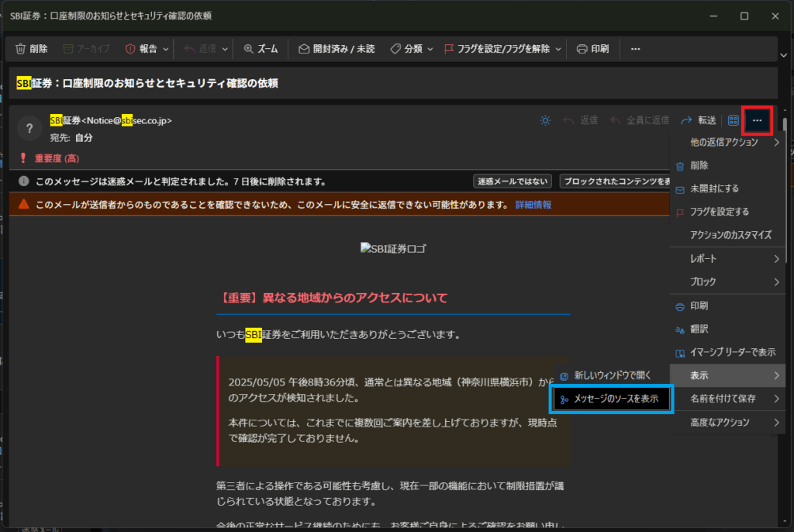Screen dimensions: 794x532
Task: Choose 新しいウィンドウで開く
Action: [612, 375]
